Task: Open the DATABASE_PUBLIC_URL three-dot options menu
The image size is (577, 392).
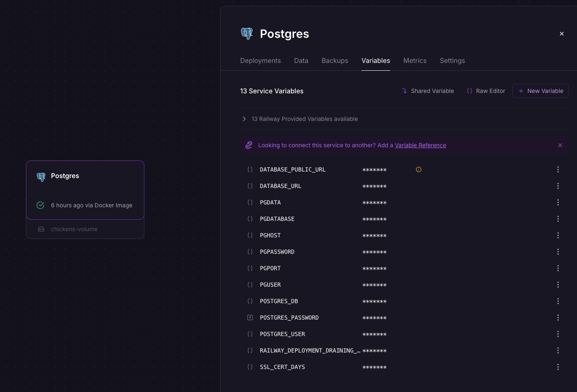Action: coord(558,169)
